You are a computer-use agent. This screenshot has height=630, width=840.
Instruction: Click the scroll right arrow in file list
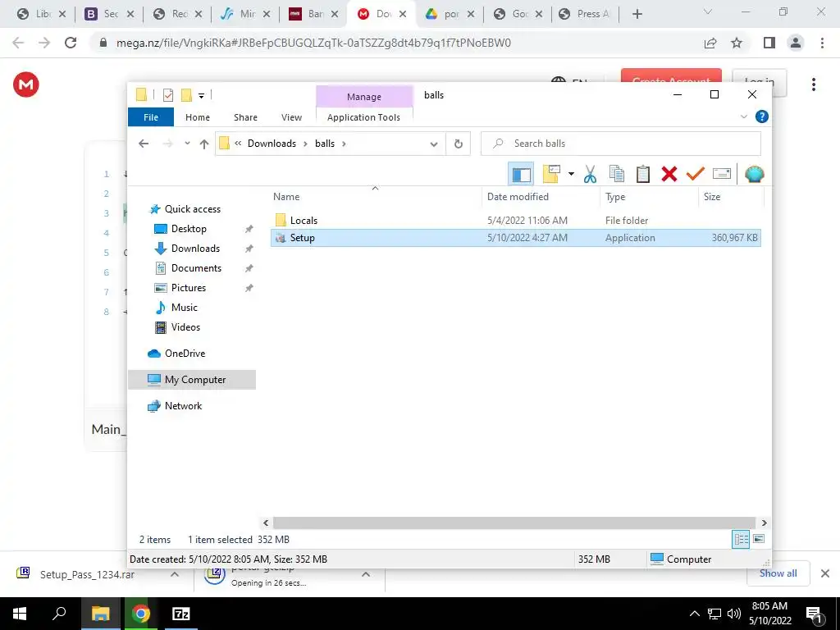click(x=764, y=523)
